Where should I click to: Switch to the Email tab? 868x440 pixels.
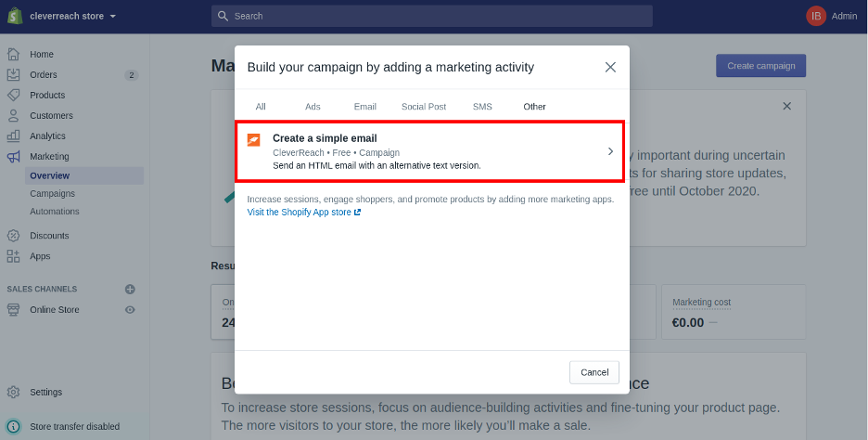pyautogui.click(x=365, y=107)
